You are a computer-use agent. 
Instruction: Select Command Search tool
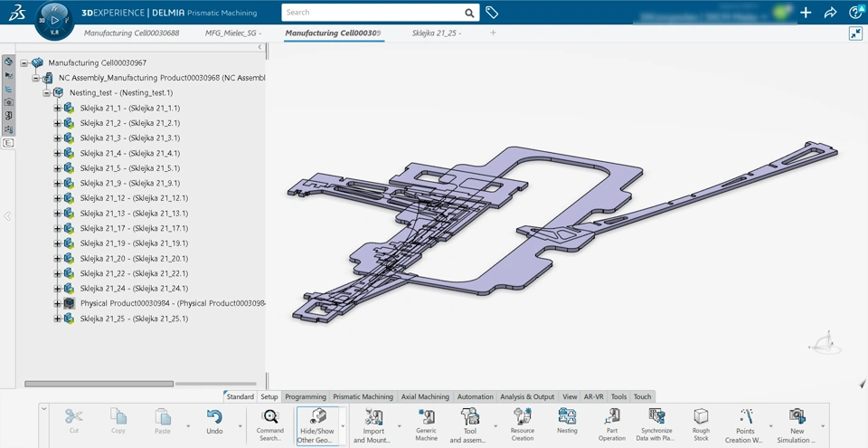coord(270,425)
